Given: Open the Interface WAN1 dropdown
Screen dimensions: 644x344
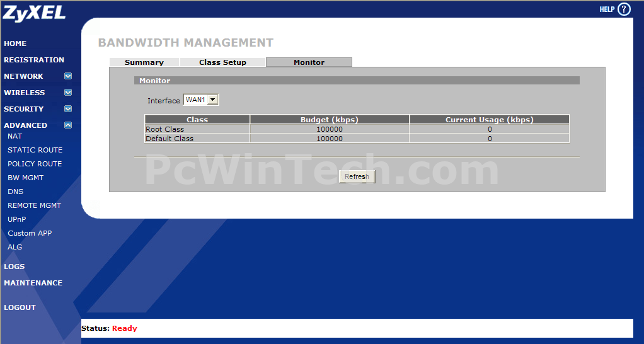Looking at the screenshot, I should tap(201, 100).
